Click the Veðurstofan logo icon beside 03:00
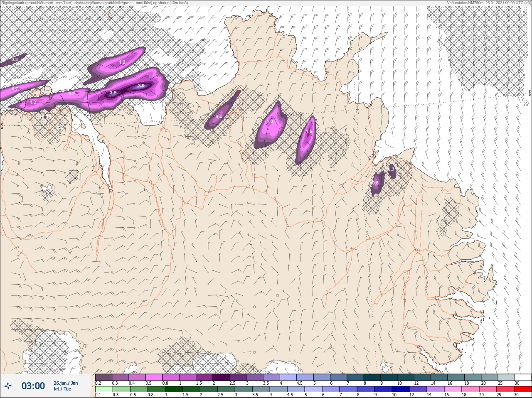 point(8,386)
